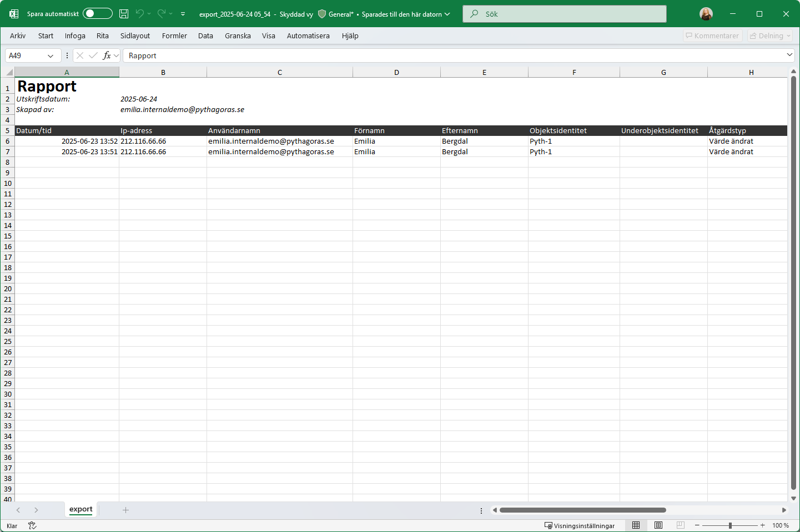Open the Customize Quick Access Toolbar dropdown
Screen dimensions: 800x532
coord(183,14)
